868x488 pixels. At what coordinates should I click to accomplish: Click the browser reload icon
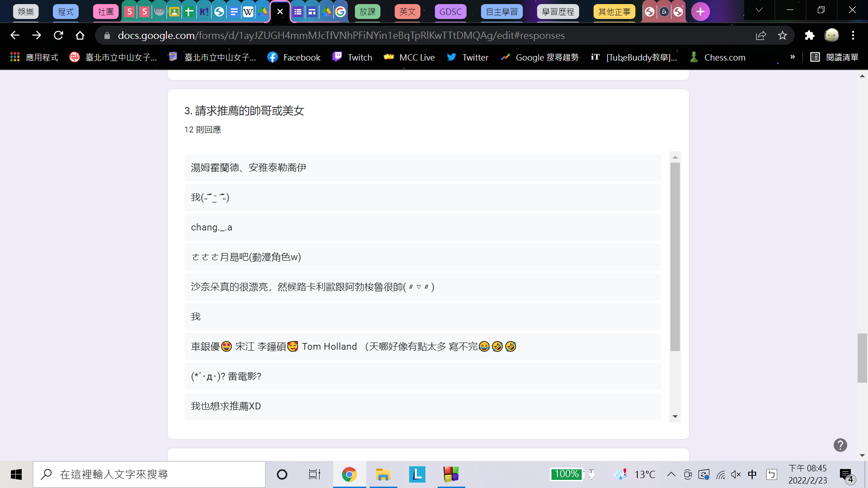[x=58, y=35]
